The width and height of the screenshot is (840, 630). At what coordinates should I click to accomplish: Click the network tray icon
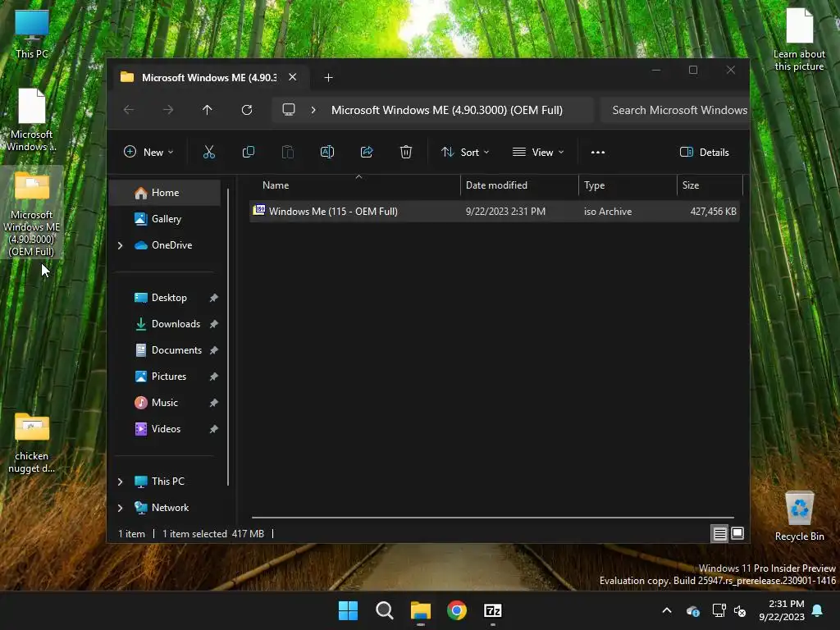(x=719, y=610)
